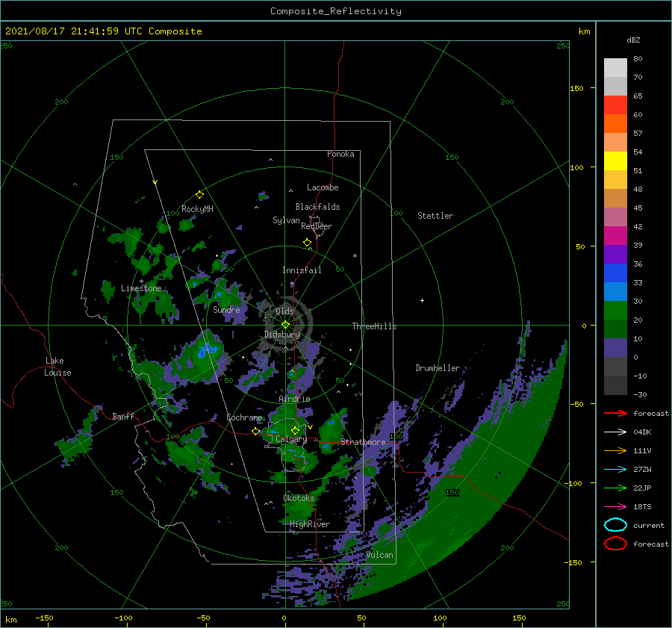Click the Calgary city label
The height and width of the screenshot is (628, 672).
(x=291, y=439)
